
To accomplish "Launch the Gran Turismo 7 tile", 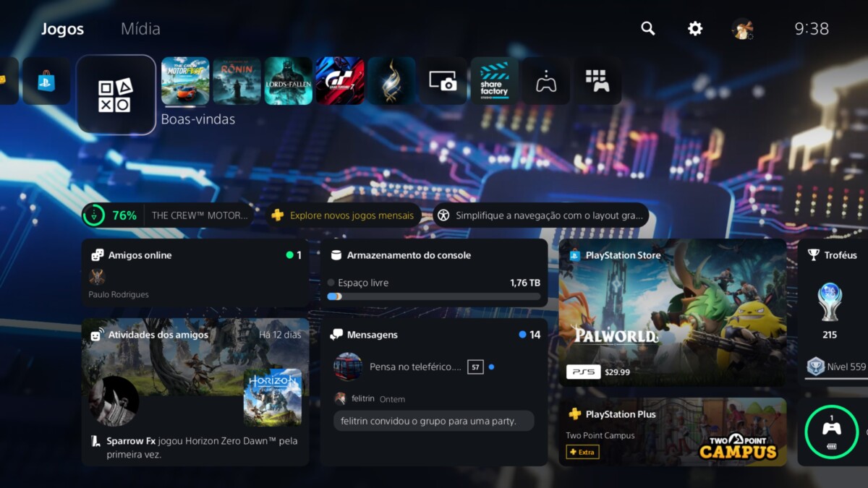I will (340, 81).
